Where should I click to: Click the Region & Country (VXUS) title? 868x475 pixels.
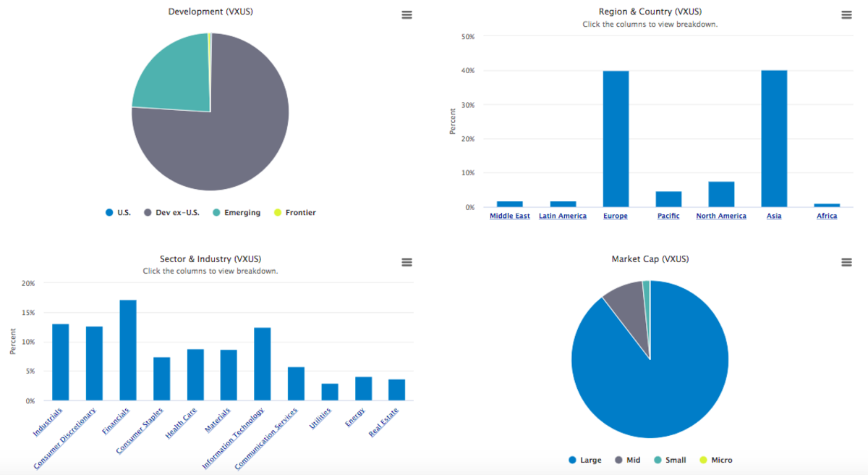pos(650,12)
